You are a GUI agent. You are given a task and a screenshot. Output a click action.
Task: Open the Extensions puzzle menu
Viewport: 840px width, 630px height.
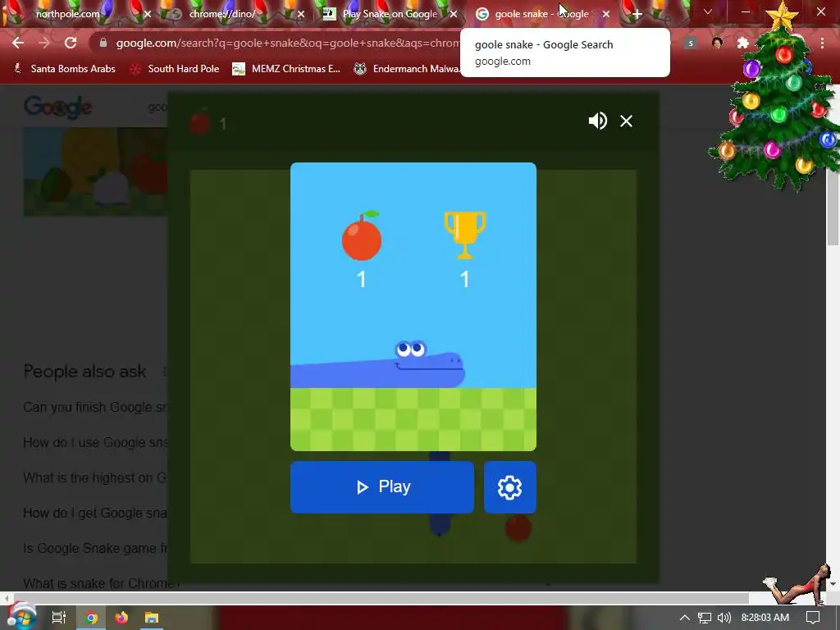click(743, 43)
